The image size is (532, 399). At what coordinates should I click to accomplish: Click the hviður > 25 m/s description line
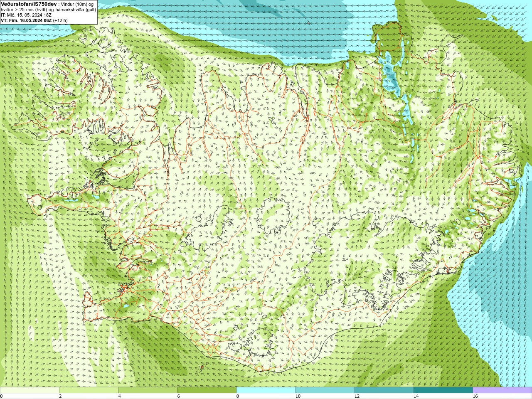[x=48, y=10]
